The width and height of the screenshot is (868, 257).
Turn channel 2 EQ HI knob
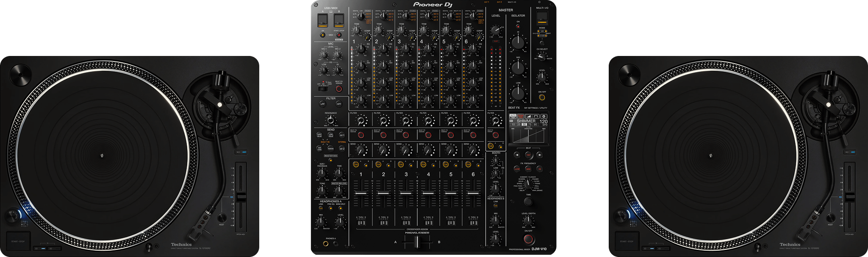[x=383, y=49]
